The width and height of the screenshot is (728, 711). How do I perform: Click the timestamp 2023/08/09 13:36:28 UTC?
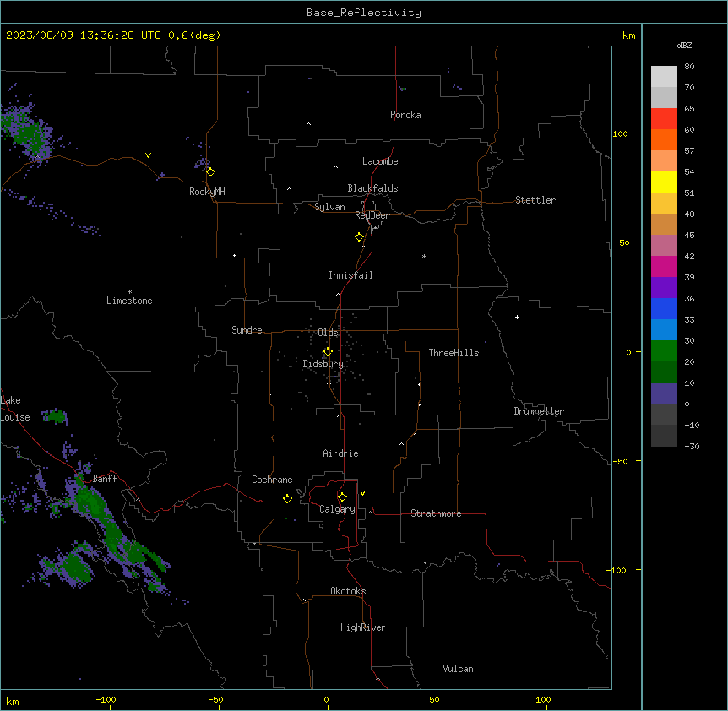click(x=84, y=35)
